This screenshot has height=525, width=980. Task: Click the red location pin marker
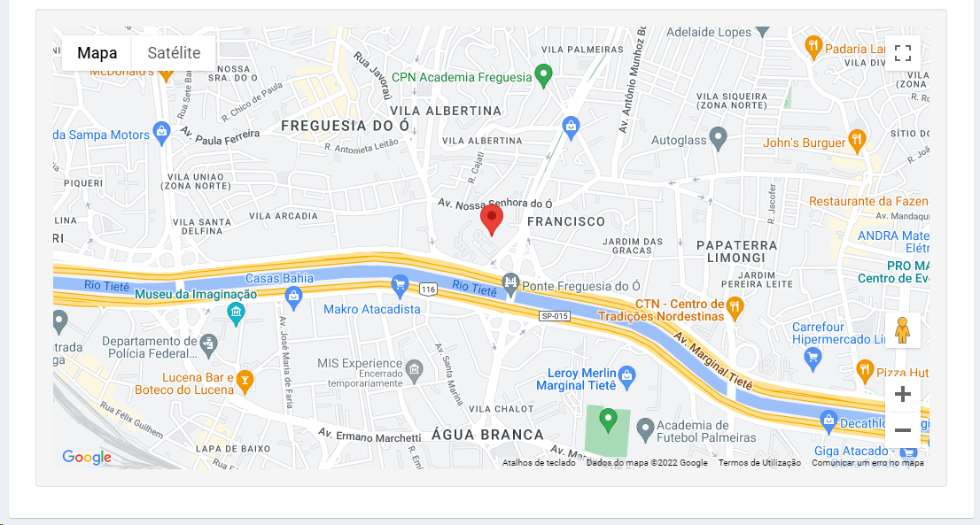(x=492, y=220)
